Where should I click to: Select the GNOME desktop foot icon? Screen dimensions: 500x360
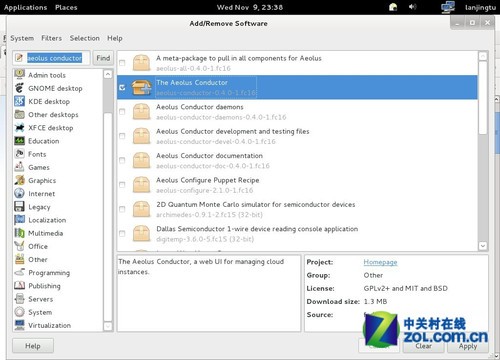pyautogui.click(x=20, y=88)
